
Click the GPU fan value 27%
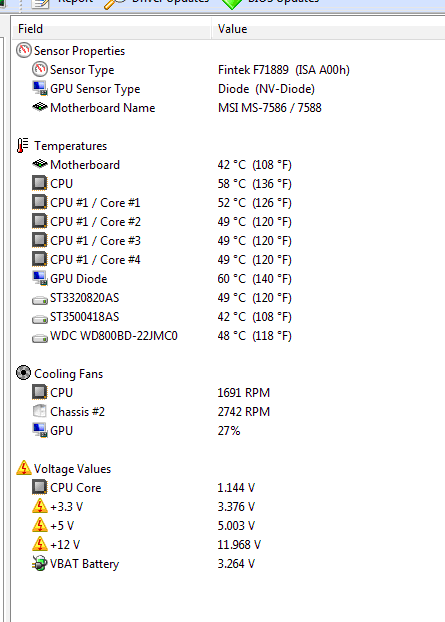[x=229, y=431]
